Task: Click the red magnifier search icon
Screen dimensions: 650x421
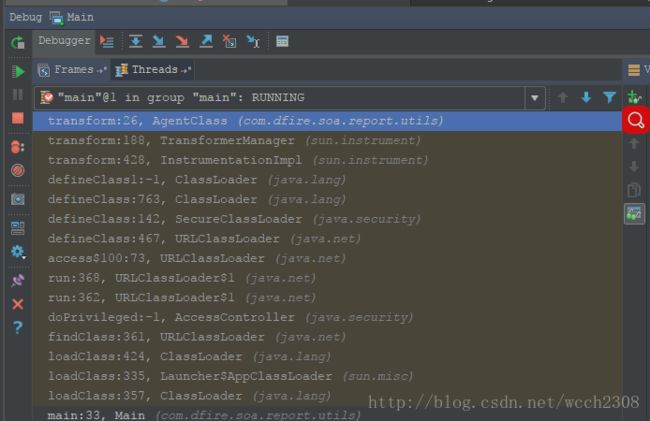Action: click(x=635, y=120)
